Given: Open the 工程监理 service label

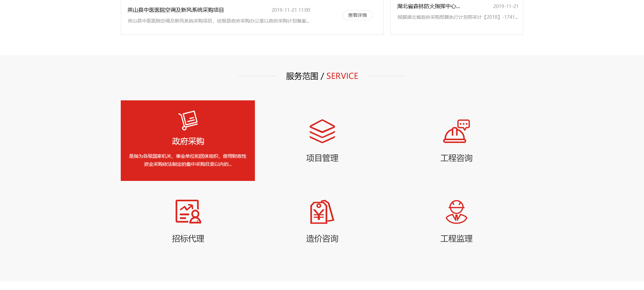Looking at the screenshot, I should [x=456, y=239].
